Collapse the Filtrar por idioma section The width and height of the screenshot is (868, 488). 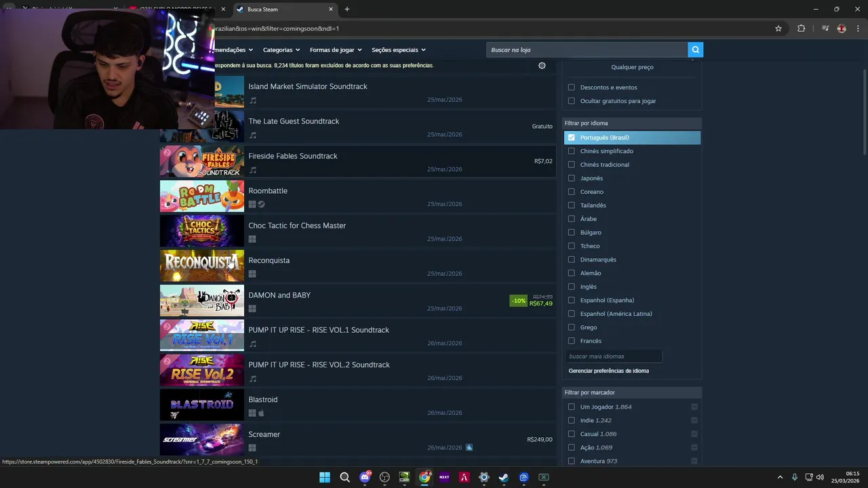pos(632,123)
